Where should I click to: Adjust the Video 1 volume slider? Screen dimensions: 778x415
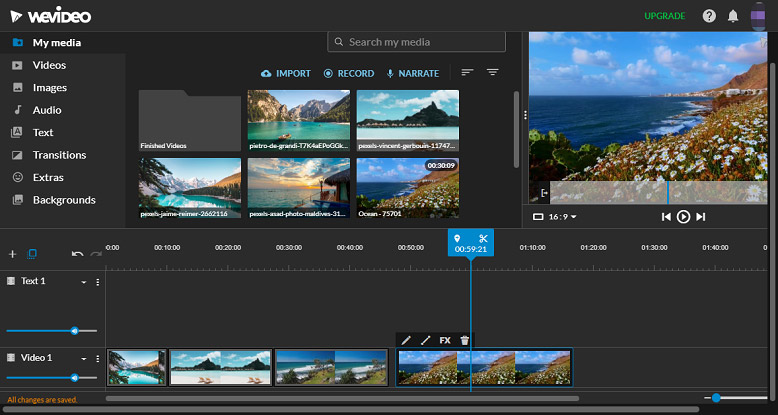click(x=52, y=378)
